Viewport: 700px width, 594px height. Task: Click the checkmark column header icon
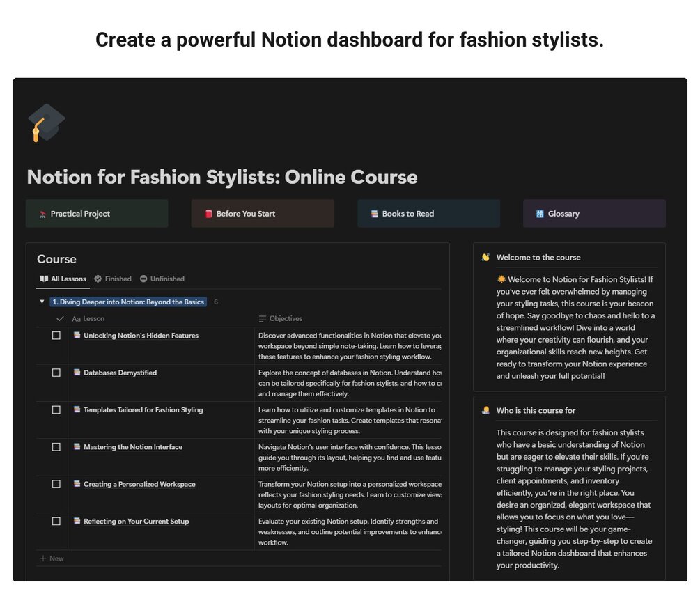[60, 319]
